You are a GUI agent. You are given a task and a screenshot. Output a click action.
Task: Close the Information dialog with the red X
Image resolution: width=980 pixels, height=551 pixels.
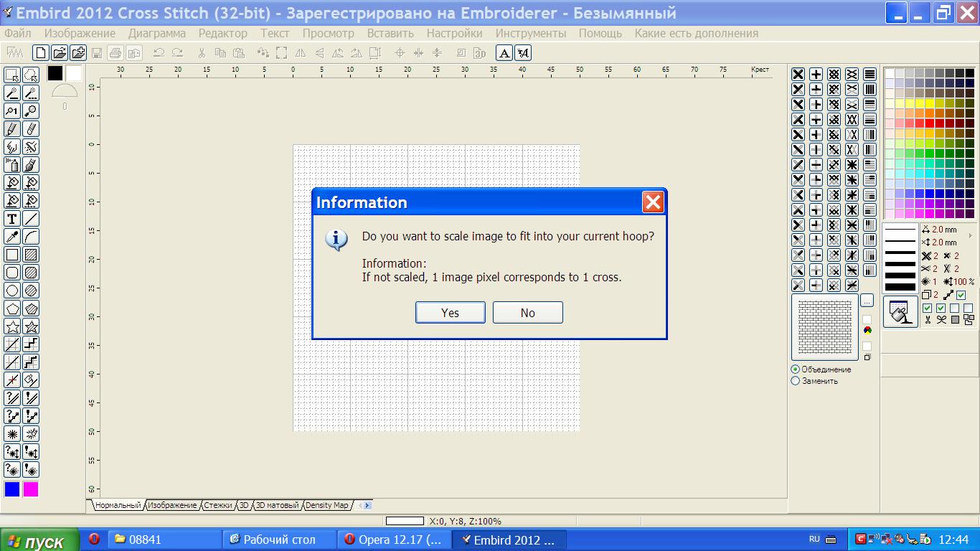pos(653,202)
